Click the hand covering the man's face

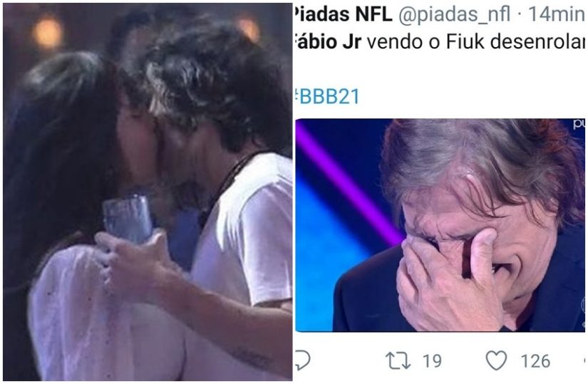pos(446,279)
